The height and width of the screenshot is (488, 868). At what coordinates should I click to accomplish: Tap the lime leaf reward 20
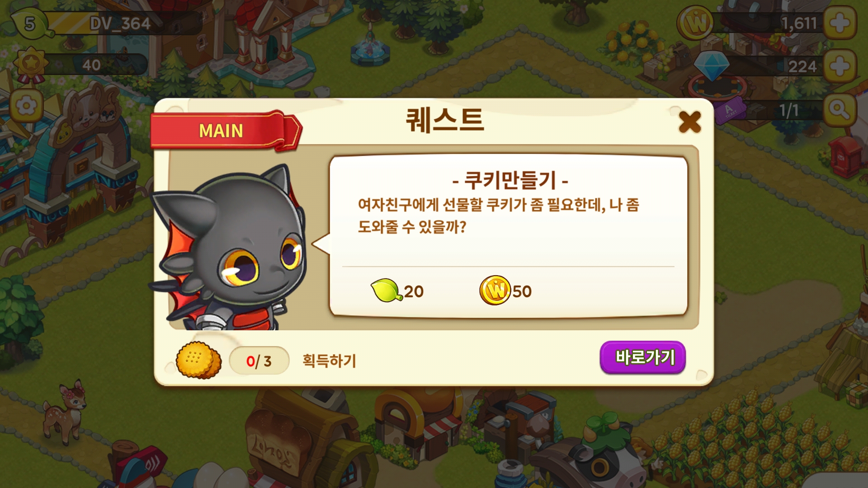[397, 291]
